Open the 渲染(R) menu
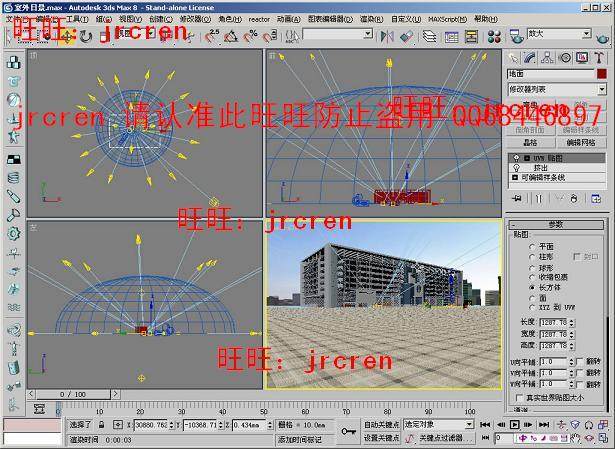The height and width of the screenshot is (449, 615). pos(371,19)
